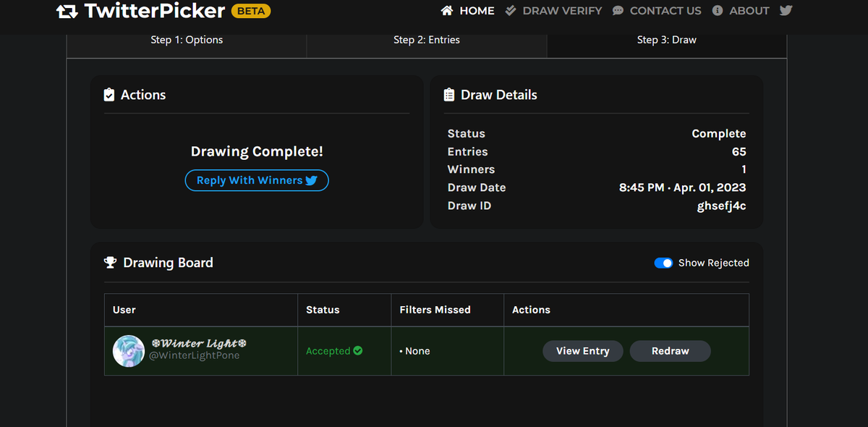Click the Entries count 65
The image size is (868, 427).
click(739, 151)
